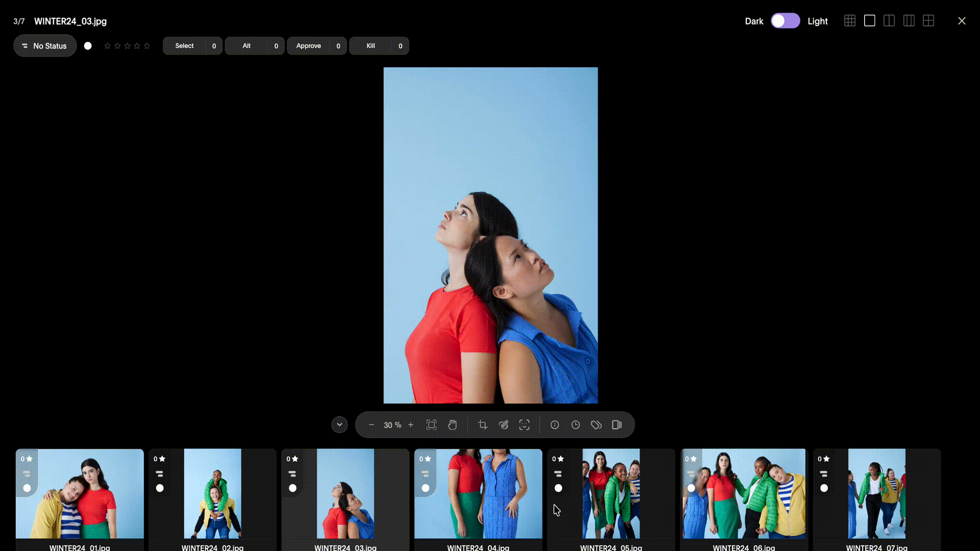Select the hand pan tool
Screen dimensions: 980x551
click(x=452, y=425)
